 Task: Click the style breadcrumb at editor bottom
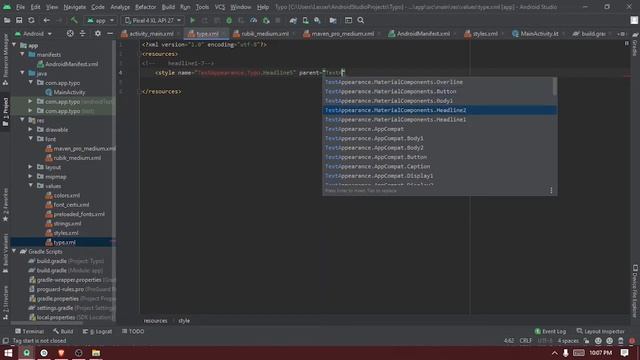pos(184,320)
